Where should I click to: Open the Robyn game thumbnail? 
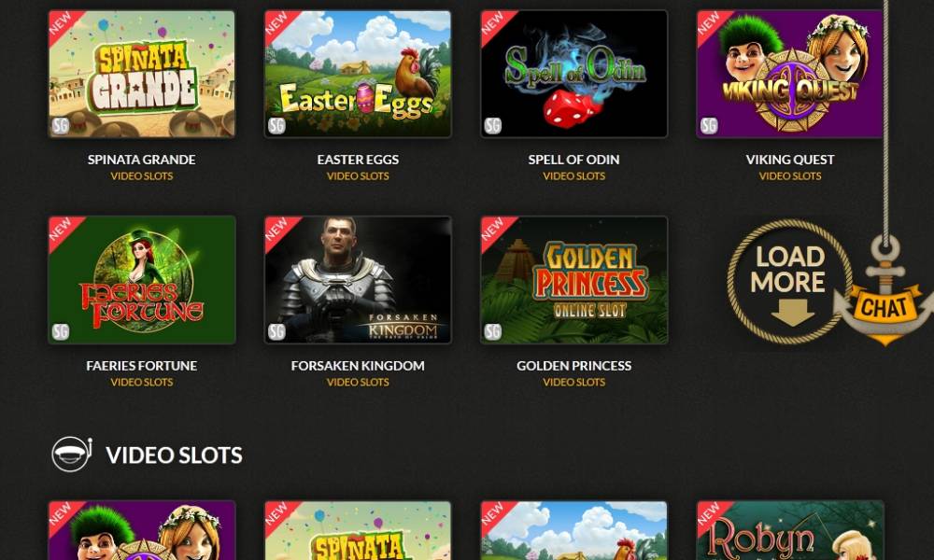(790, 530)
